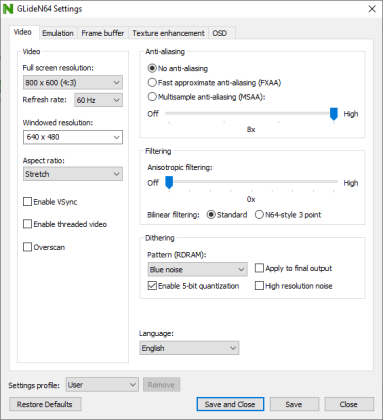Select Fast approximate anti-aliasing (FXAA)

pyautogui.click(x=152, y=82)
